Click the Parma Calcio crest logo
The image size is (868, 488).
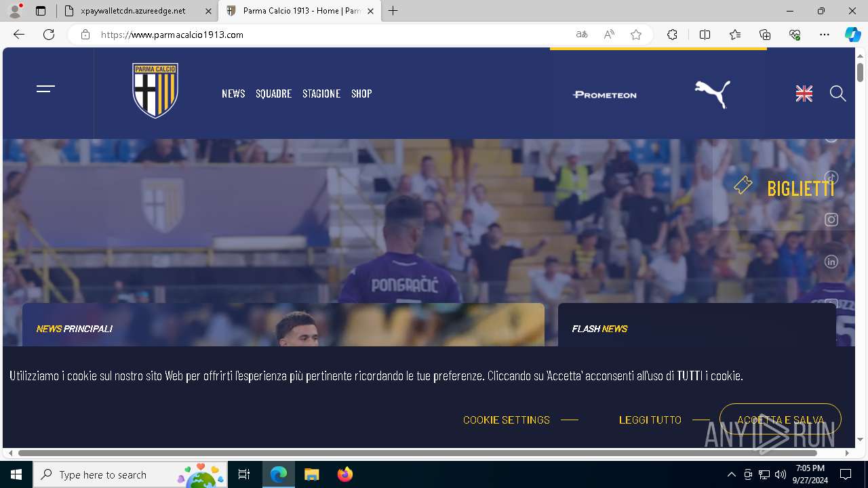(155, 91)
